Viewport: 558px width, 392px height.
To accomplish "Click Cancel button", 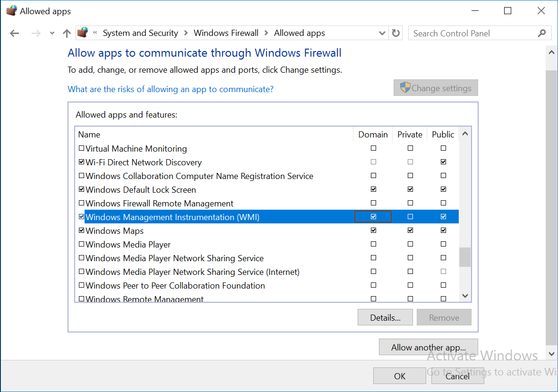I will coord(458,376).
